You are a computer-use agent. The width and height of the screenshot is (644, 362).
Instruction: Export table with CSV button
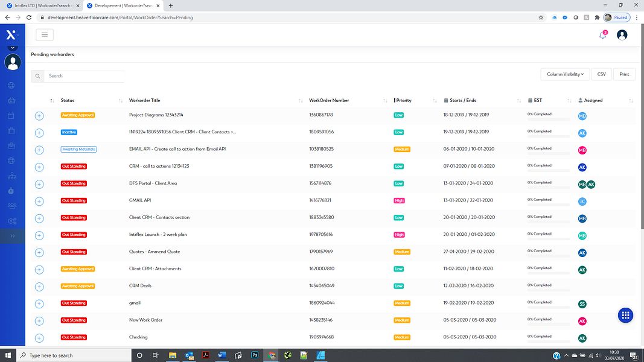click(601, 74)
